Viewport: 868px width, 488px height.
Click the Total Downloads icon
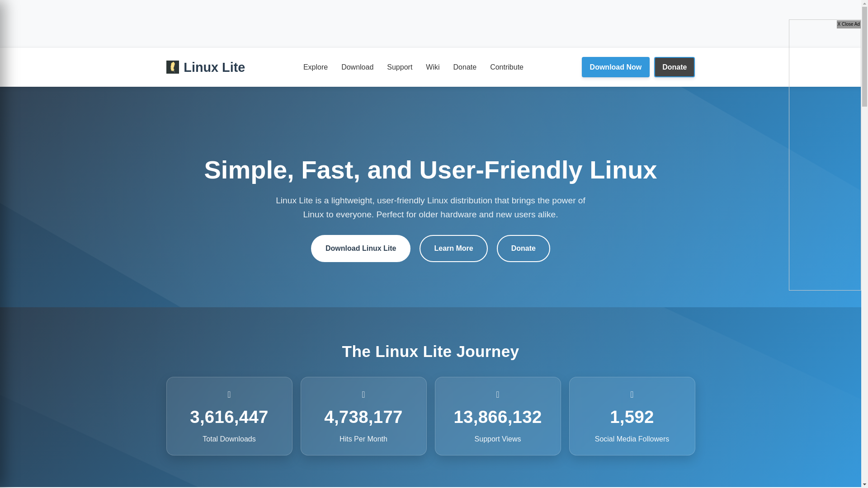[229, 395]
